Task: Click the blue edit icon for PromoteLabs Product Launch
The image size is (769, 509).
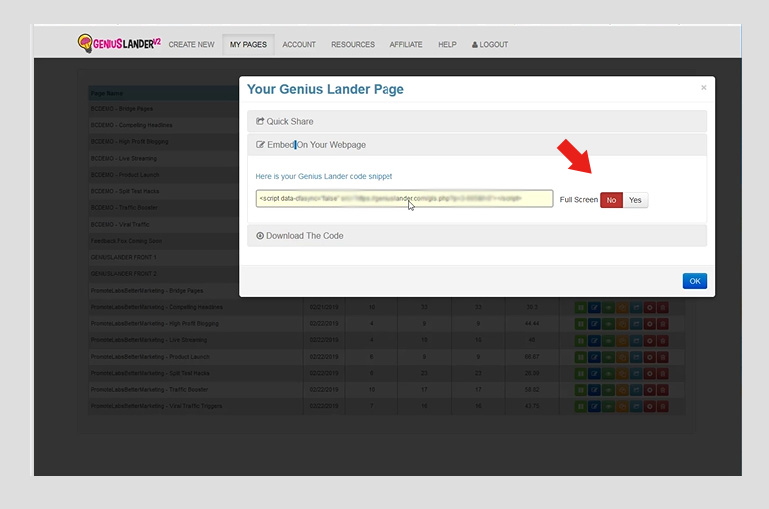Action: (x=594, y=357)
